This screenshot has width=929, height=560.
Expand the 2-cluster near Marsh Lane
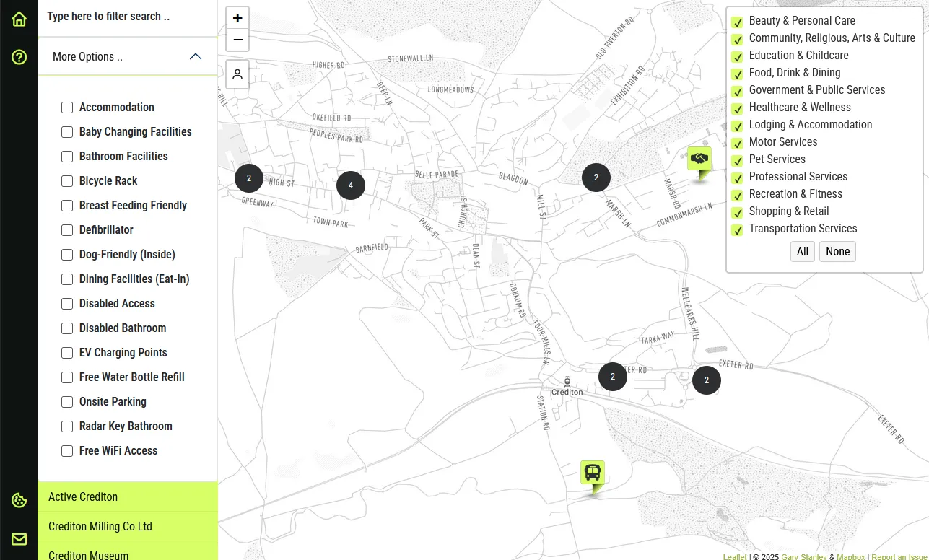point(596,178)
